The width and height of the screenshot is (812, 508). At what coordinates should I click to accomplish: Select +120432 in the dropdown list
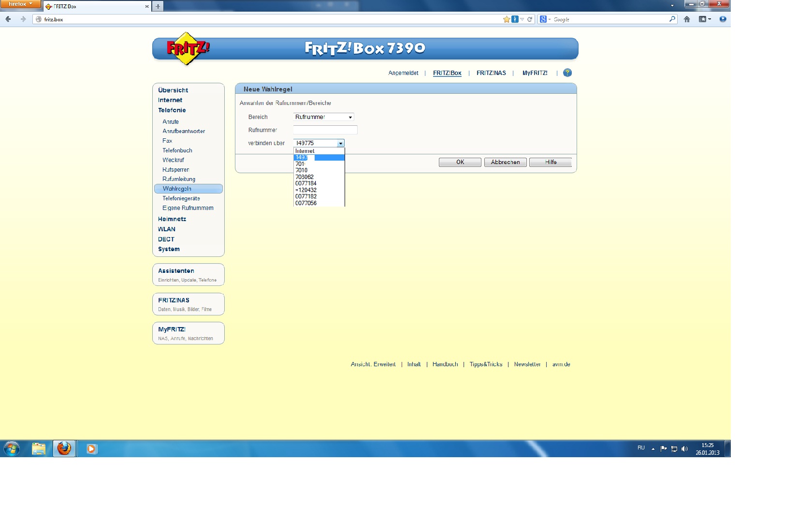coord(319,190)
